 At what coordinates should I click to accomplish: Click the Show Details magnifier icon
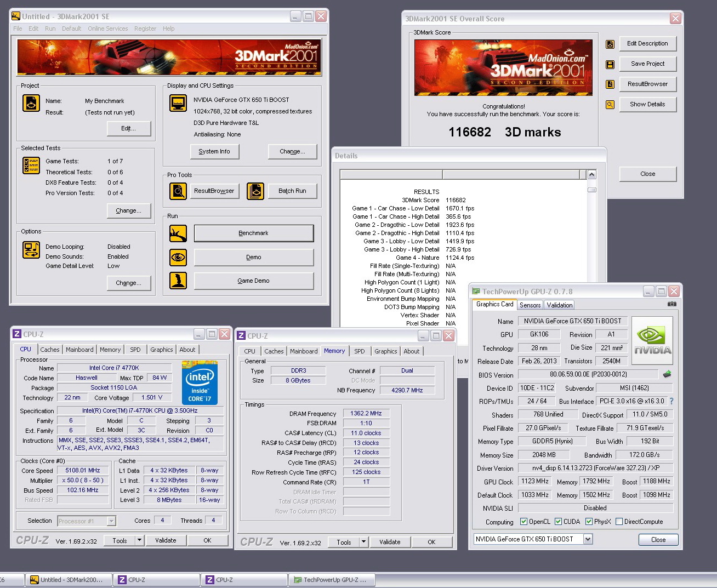click(x=610, y=105)
